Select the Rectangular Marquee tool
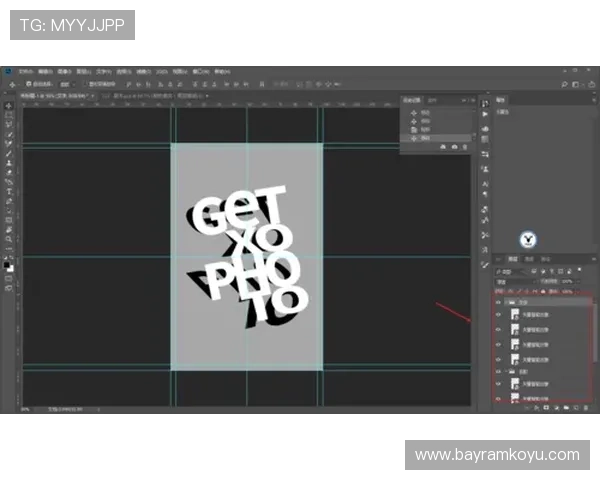Image resolution: width=600 pixels, height=480 pixels. (9, 116)
